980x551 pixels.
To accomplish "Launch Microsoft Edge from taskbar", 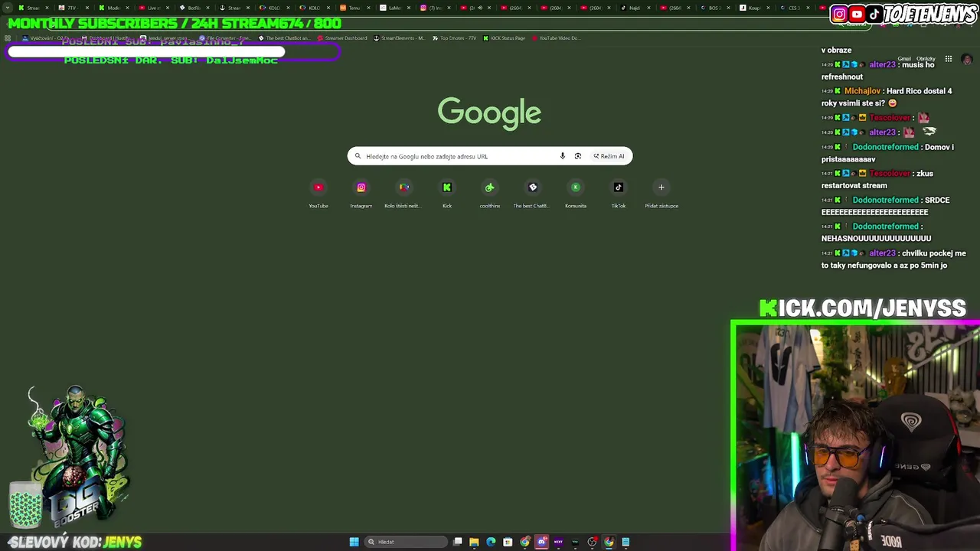I will (x=491, y=542).
